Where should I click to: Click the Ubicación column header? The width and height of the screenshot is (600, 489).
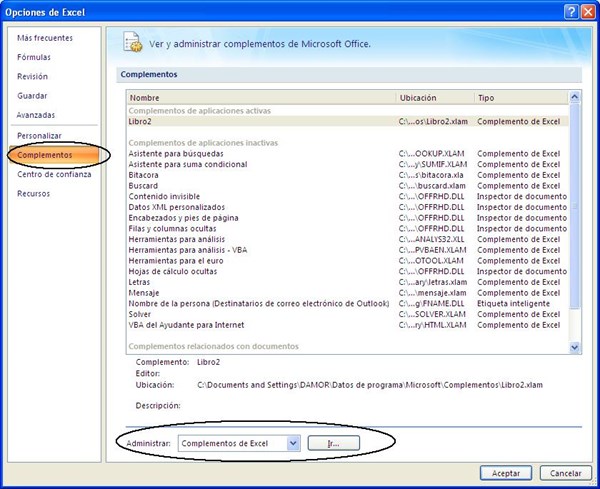(x=435, y=98)
